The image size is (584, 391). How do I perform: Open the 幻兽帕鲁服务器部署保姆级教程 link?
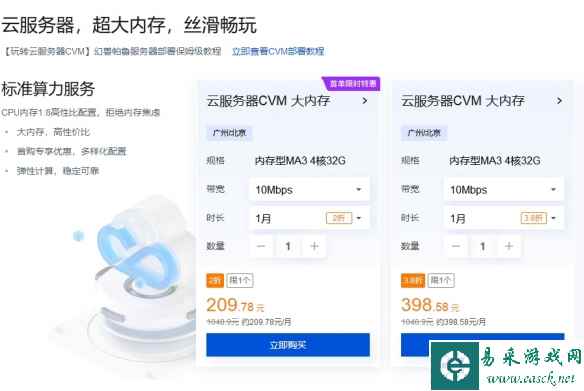pyautogui.click(x=158, y=51)
